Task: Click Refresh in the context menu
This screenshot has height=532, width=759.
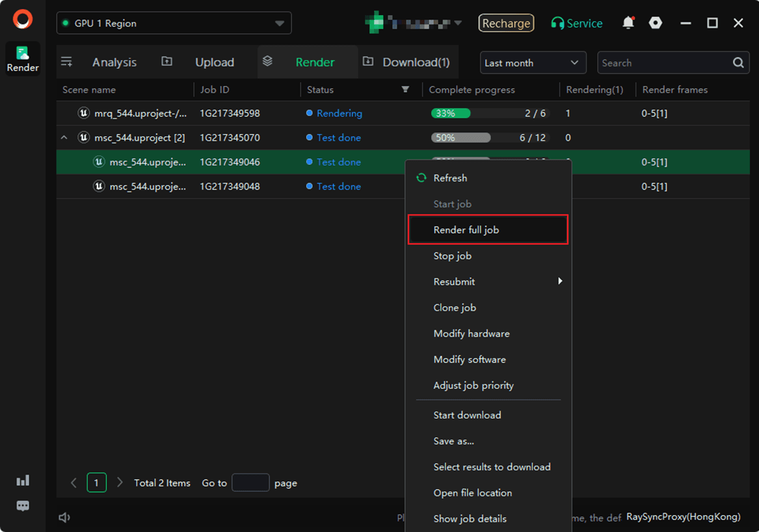Action: [450, 178]
